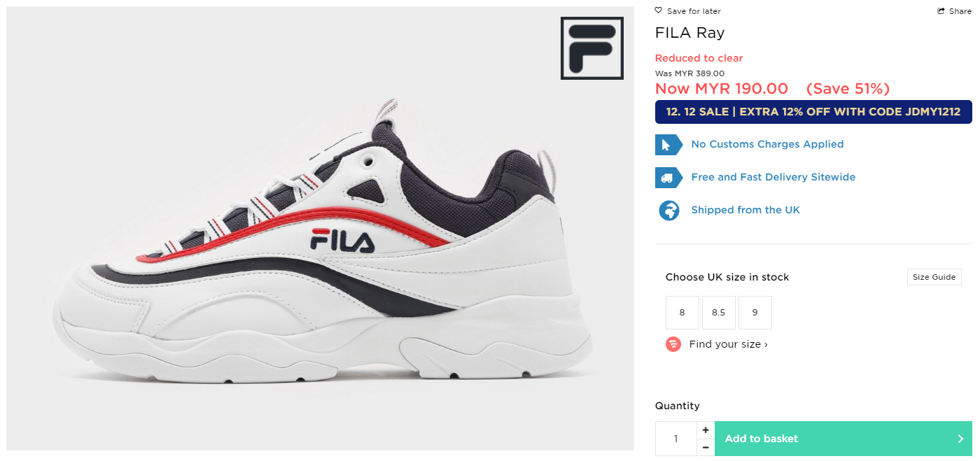Click the delivery truck icon
The width and height of the screenshot is (980, 461).
tap(668, 178)
